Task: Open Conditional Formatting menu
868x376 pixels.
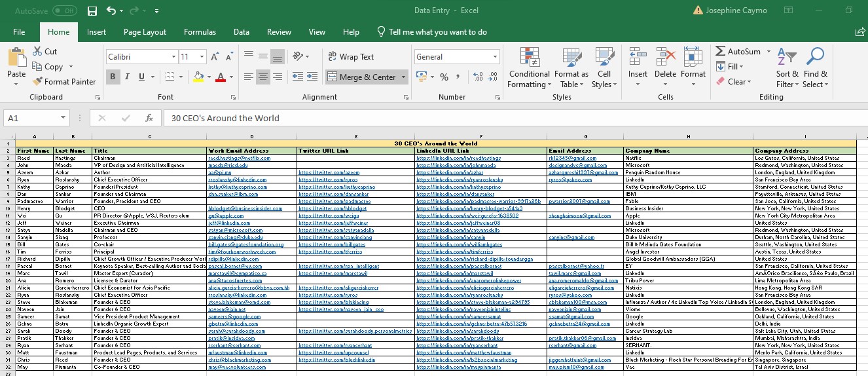Action: coord(529,67)
